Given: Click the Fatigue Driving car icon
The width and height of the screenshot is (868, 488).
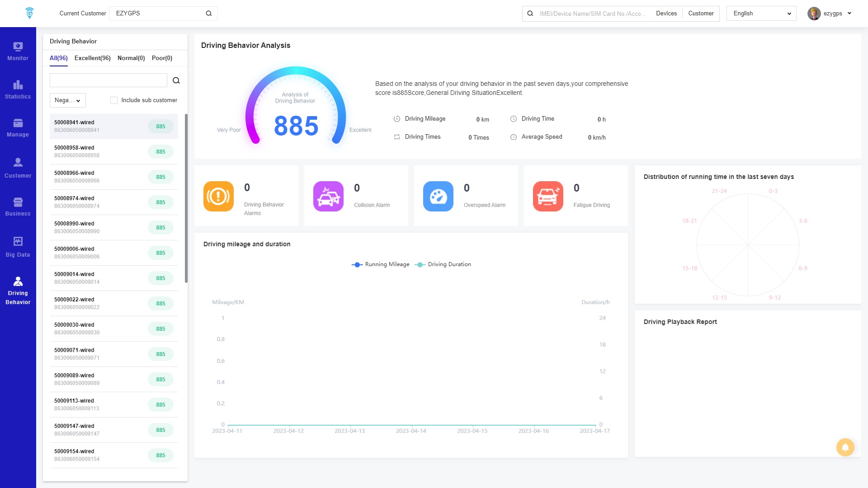Looking at the screenshot, I should (x=547, y=196).
